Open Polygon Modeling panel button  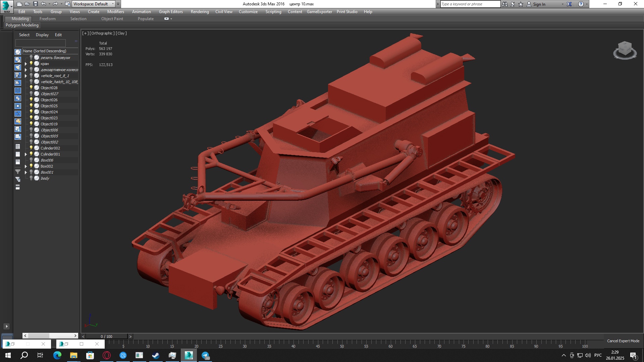click(22, 25)
